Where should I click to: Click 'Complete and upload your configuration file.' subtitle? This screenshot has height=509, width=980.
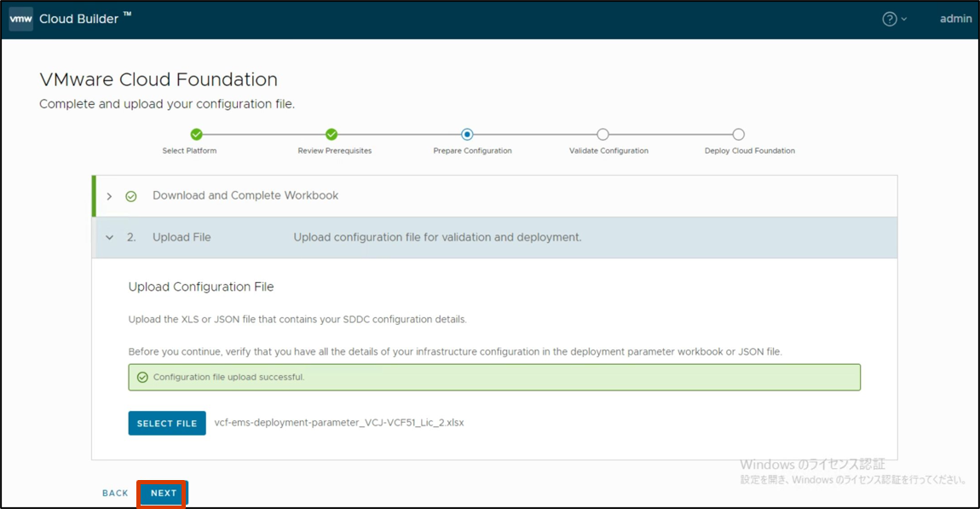(167, 104)
